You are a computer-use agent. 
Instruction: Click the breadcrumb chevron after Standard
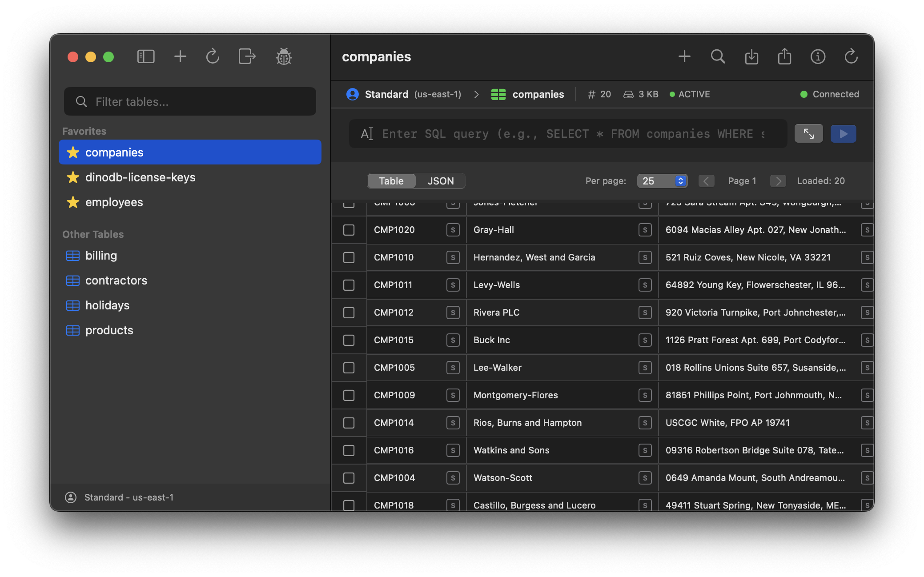[x=476, y=94]
